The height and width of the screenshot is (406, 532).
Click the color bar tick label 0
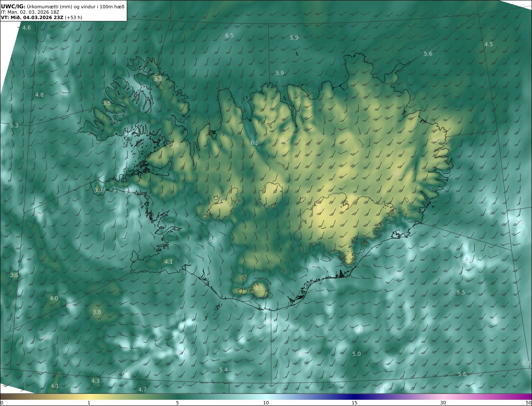point(2,403)
